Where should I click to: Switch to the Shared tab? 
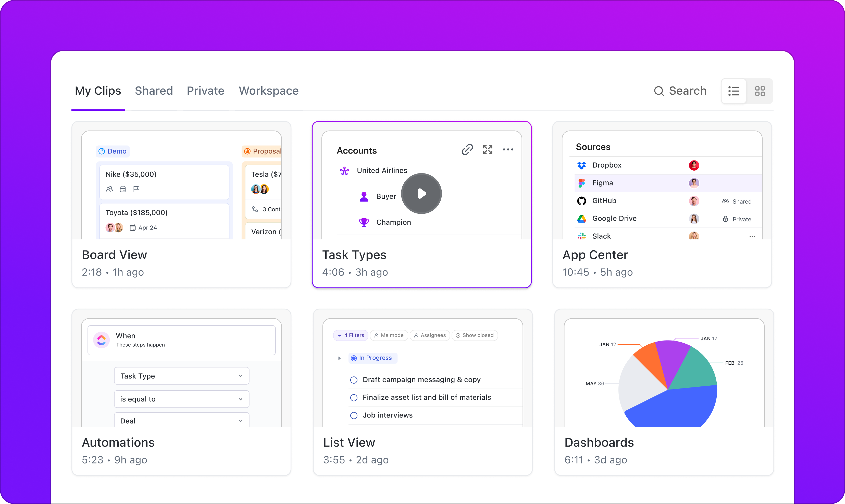point(154,91)
